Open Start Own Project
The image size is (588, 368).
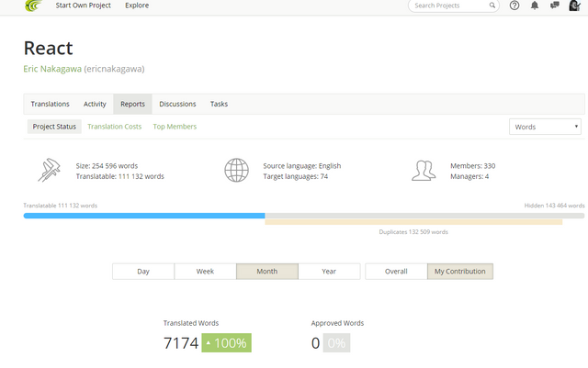click(84, 6)
